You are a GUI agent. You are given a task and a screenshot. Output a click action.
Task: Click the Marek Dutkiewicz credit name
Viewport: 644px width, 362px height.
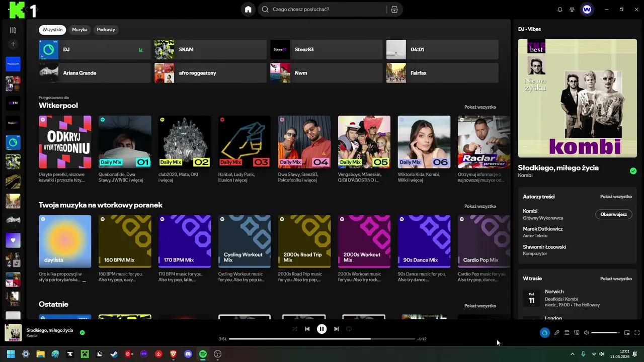coord(543,229)
